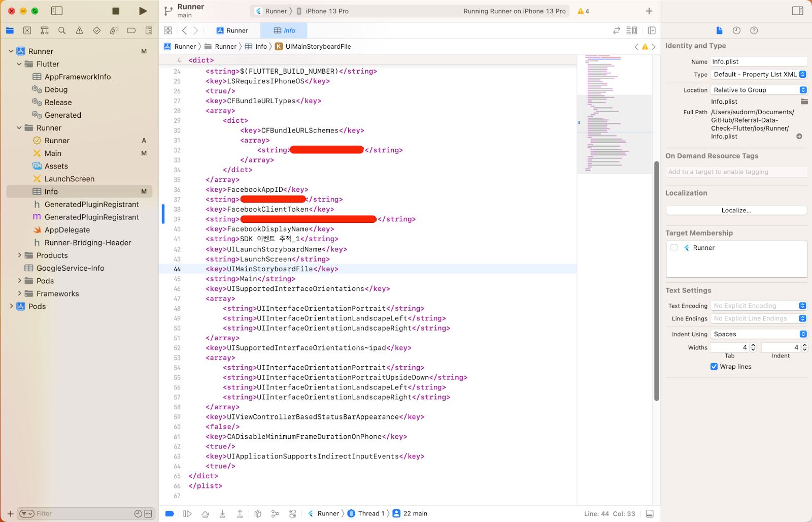Go forward in editor history
Screen dimensions: 812x522
(x=196, y=30)
